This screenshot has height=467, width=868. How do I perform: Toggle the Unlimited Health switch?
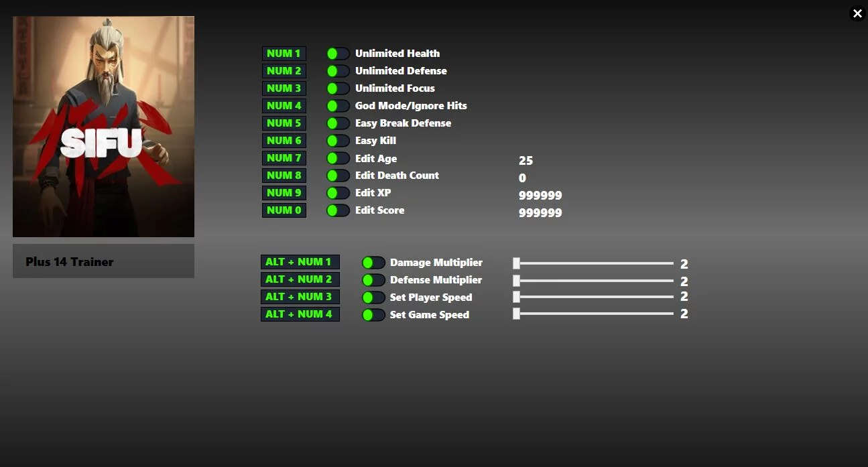tap(338, 54)
